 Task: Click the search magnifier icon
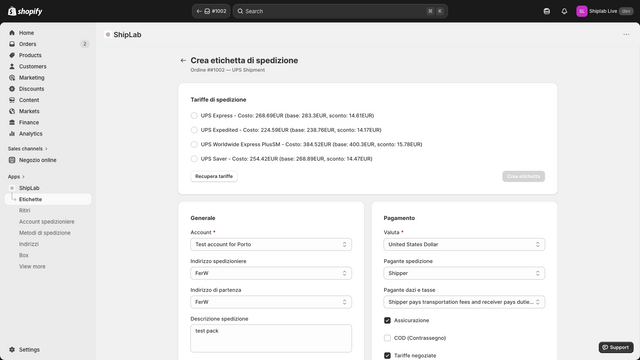click(x=240, y=11)
